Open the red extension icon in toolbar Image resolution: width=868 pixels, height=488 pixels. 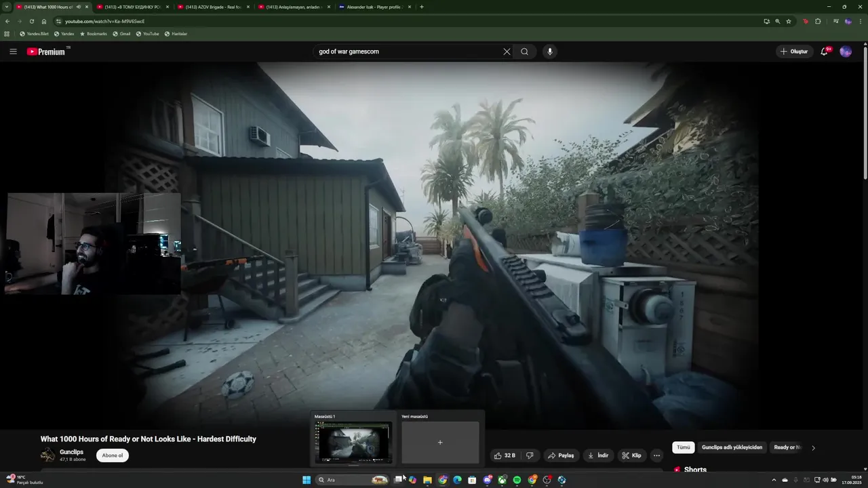(806, 21)
